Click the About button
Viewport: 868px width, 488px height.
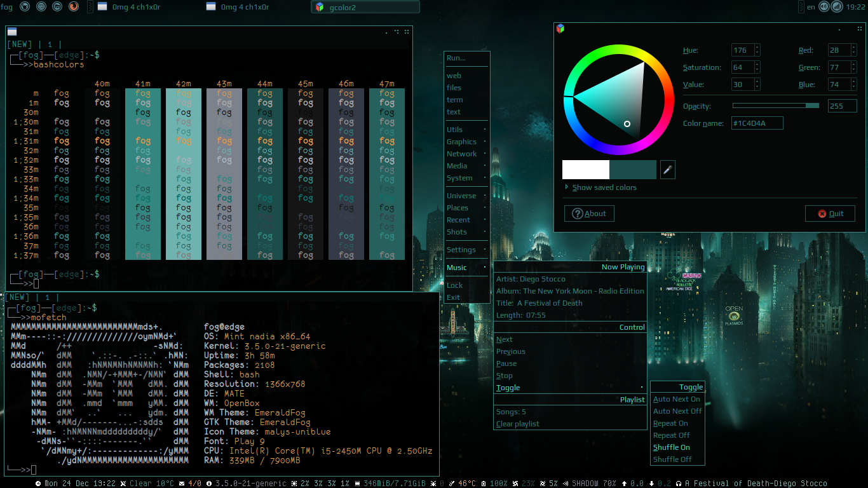click(589, 213)
